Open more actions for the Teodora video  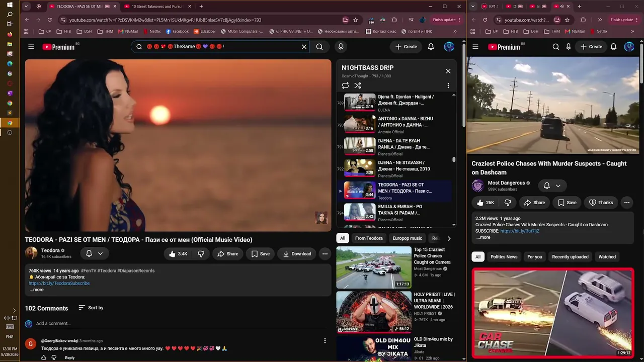click(x=325, y=254)
